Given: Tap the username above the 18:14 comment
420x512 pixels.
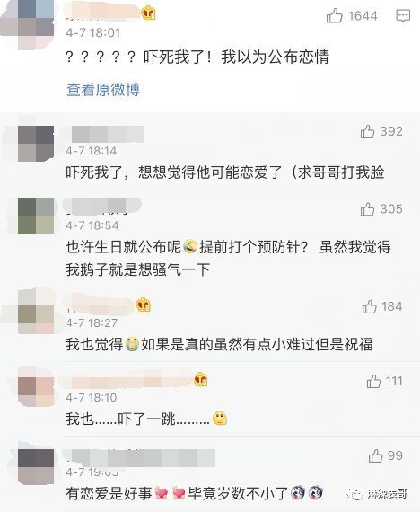Looking at the screenshot, I should point(108,134).
